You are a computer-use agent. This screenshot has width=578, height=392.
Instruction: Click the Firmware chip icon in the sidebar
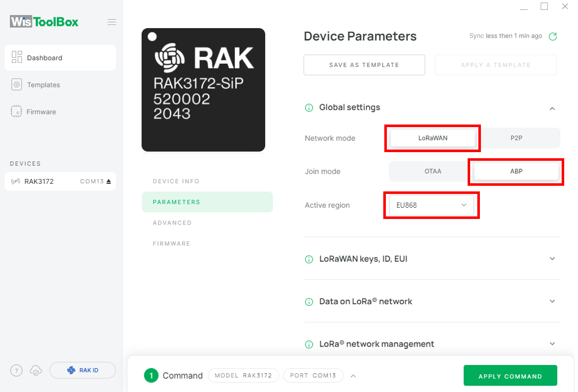click(x=16, y=111)
